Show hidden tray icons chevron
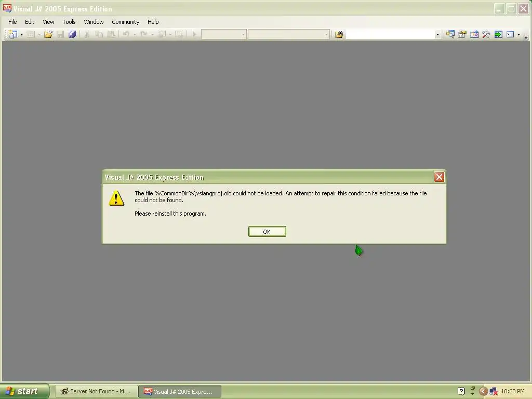532x399 pixels. [483, 392]
